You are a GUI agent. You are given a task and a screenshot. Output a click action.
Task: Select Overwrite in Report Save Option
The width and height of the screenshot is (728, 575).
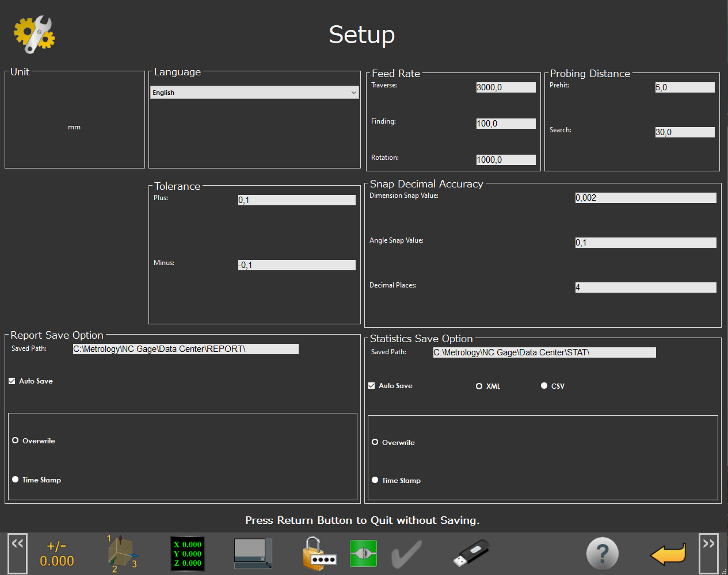tap(16, 440)
